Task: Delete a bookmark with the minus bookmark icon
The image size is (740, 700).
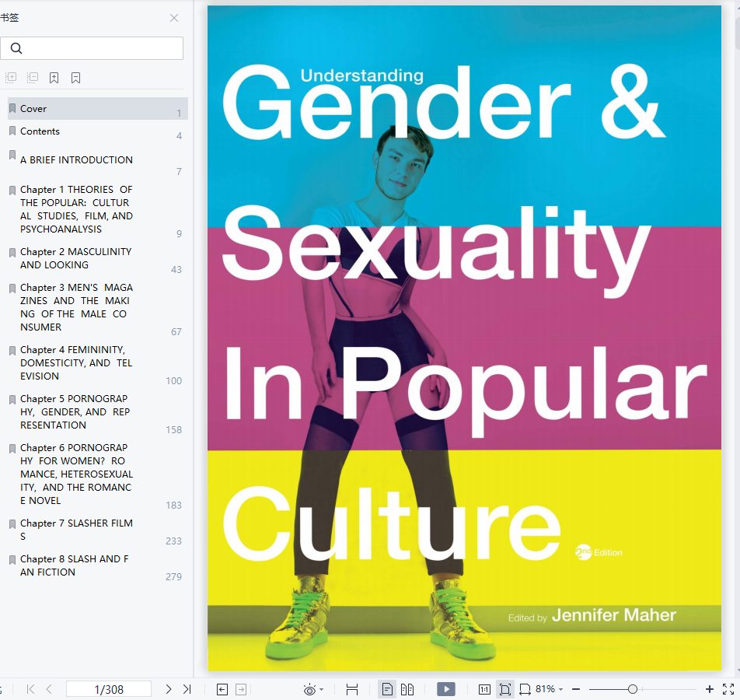Action: pos(75,78)
